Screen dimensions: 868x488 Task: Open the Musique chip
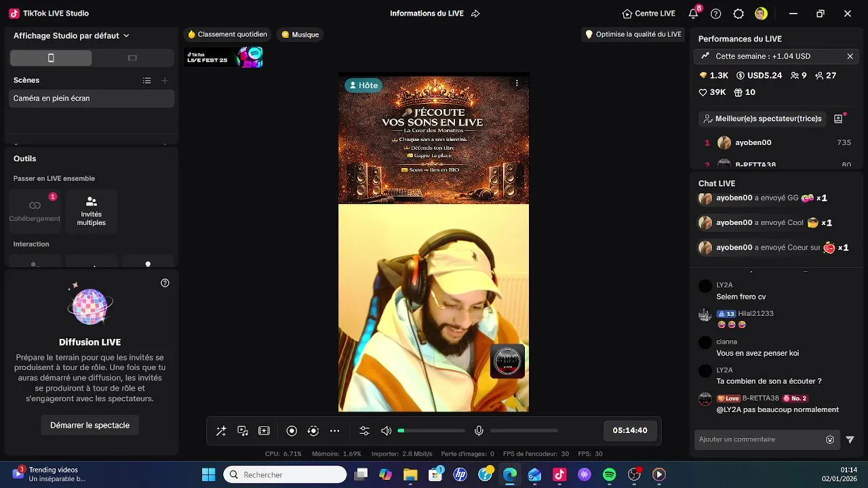(x=300, y=35)
